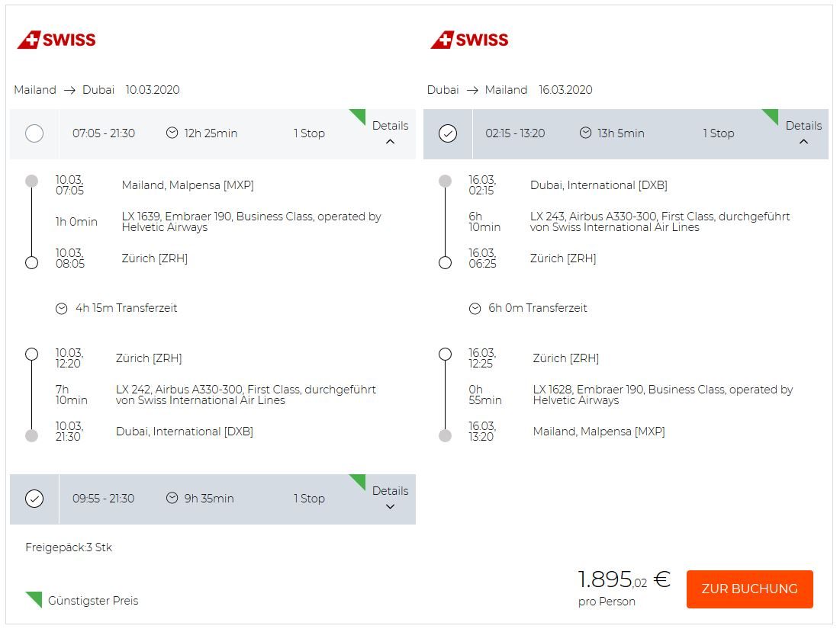The width and height of the screenshot is (840, 629).
Task: Click the green corner flag on the 02:15 flight row
Action: 772,115
